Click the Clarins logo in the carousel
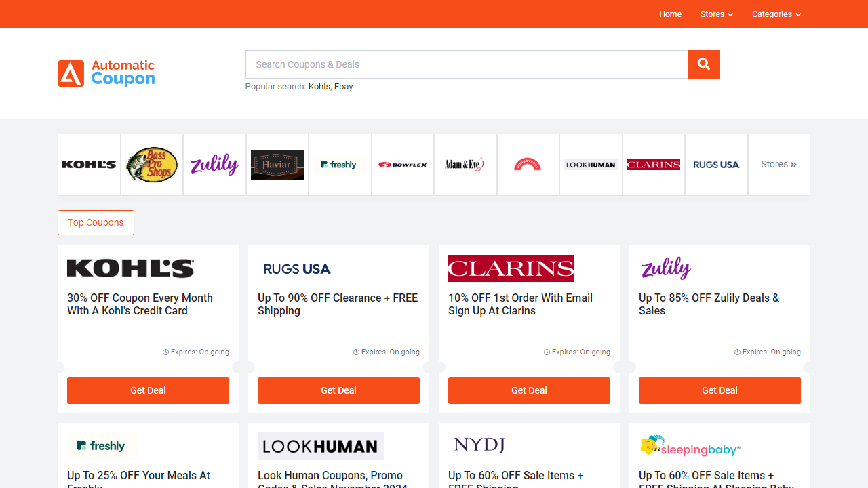868x488 pixels. 653,164
